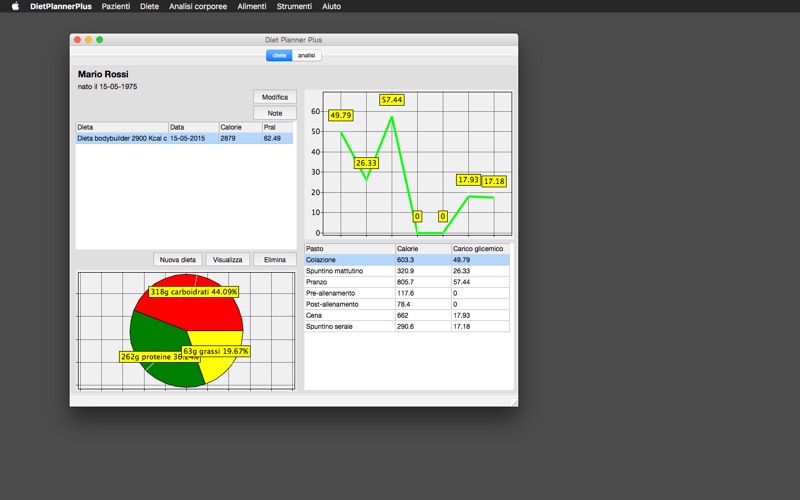This screenshot has height=500, width=800.
Task: Click the Mario Rossi patient name
Action: (103, 74)
